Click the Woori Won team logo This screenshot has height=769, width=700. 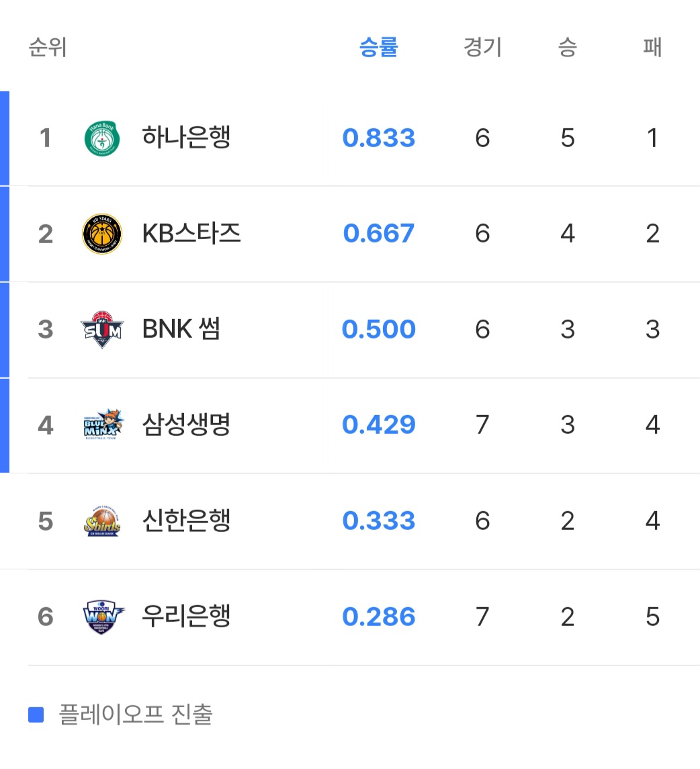coord(102,617)
